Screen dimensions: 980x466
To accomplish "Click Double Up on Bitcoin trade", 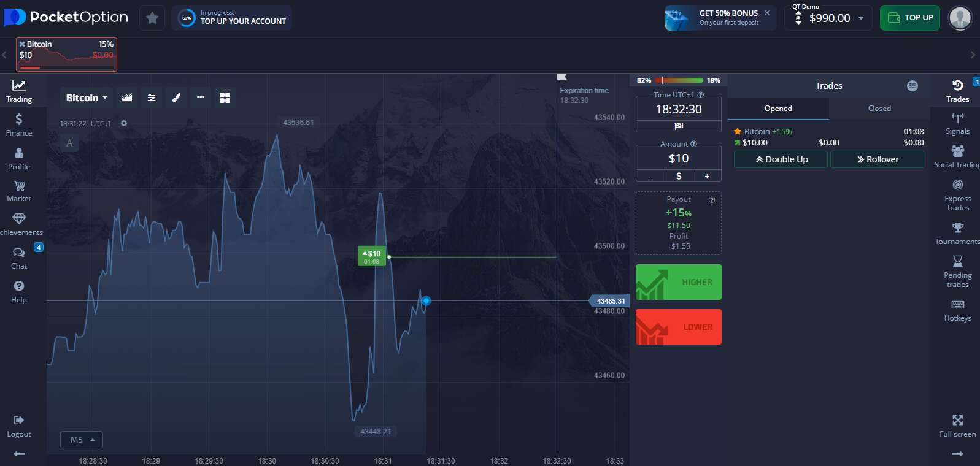I will tap(782, 159).
